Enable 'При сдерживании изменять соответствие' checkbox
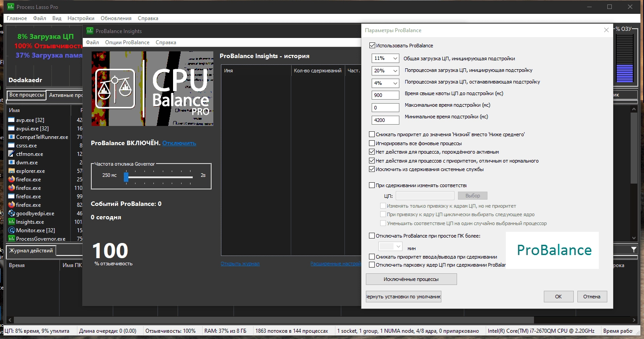Image resolution: width=644 pixels, height=339 pixels. (x=372, y=185)
